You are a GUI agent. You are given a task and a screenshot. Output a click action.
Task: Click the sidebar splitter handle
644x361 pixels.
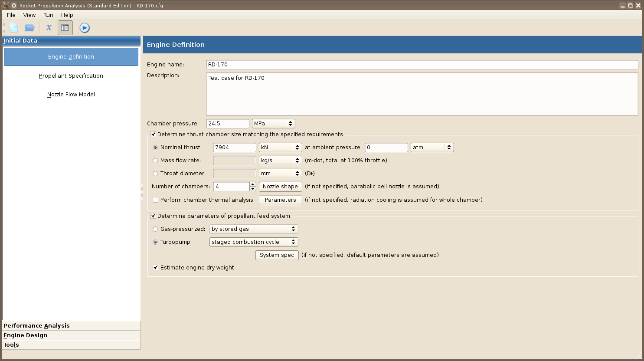coord(142,193)
